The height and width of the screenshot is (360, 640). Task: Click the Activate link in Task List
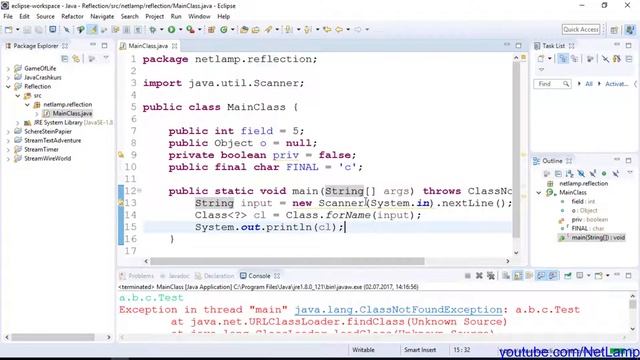[616, 84]
